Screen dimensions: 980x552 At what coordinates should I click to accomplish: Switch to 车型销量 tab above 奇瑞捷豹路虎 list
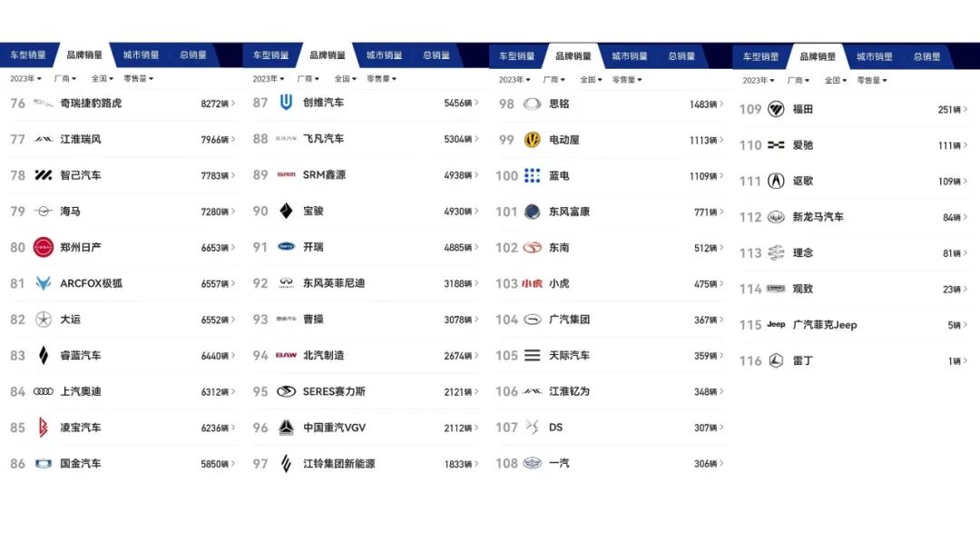(27, 55)
